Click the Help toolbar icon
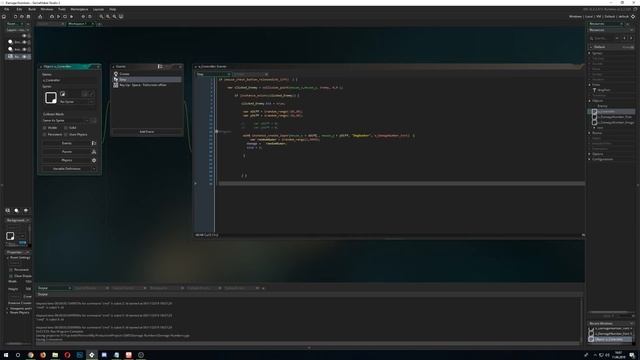This screenshot has width=640, height=360. pyautogui.click(x=90, y=17)
